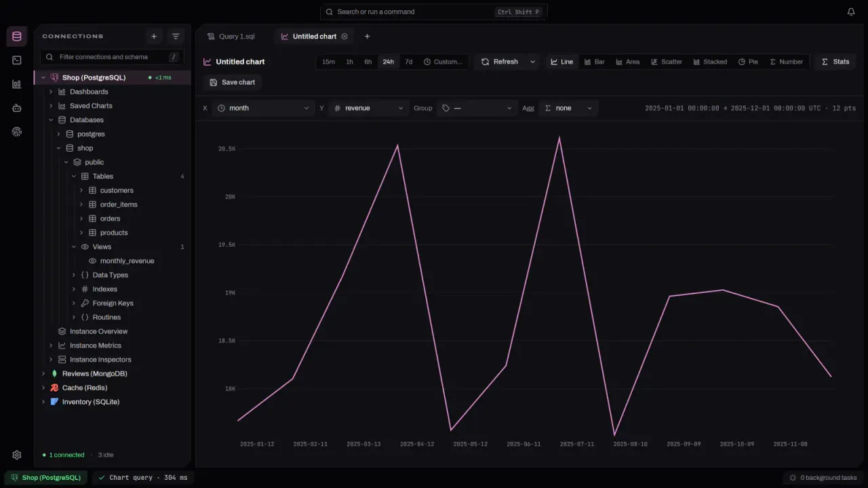Switch chart type to Area
The image size is (868, 488).
coord(627,62)
